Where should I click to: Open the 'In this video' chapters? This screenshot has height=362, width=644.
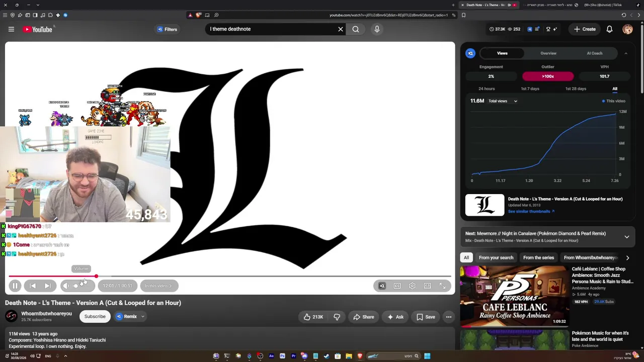pyautogui.click(x=158, y=286)
